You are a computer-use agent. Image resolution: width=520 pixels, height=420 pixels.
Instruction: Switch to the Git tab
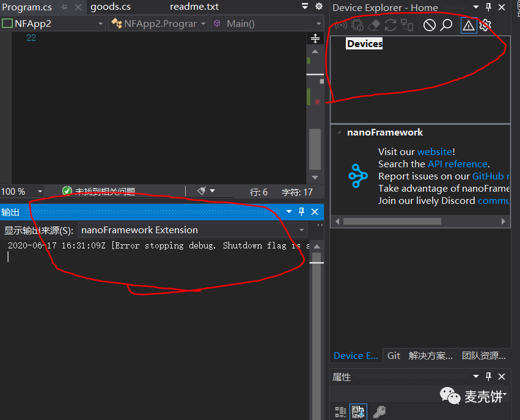[394, 355]
